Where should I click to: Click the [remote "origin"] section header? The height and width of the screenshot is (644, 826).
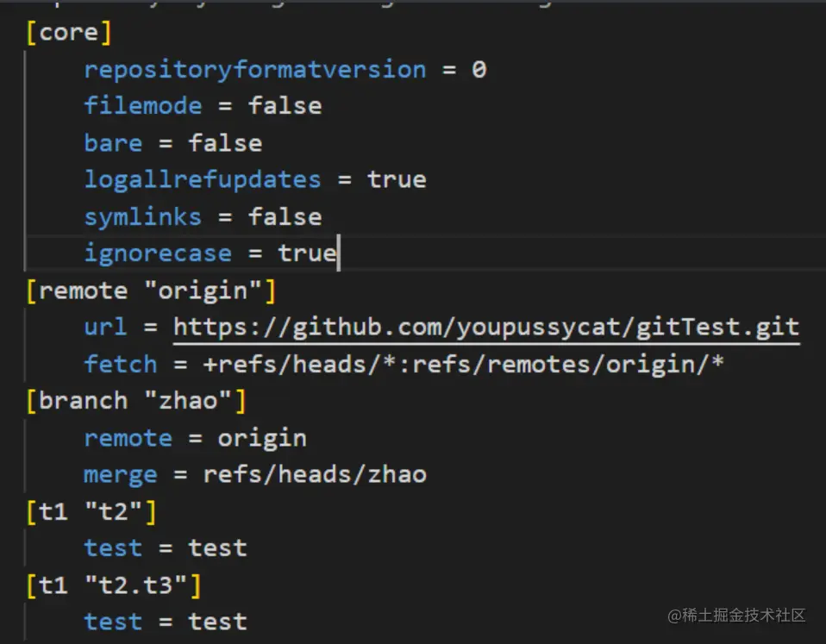point(151,291)
